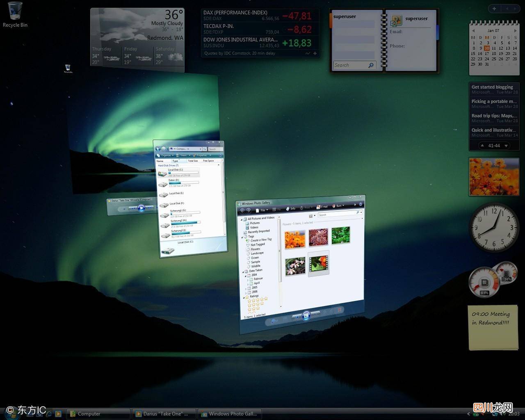Select the green plant photo thumbnail

[x=341, y=235]
